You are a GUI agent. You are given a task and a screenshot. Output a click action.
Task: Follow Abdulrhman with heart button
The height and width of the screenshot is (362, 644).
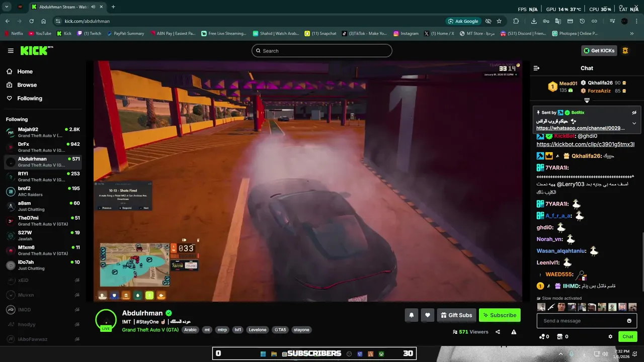[428, 315]
